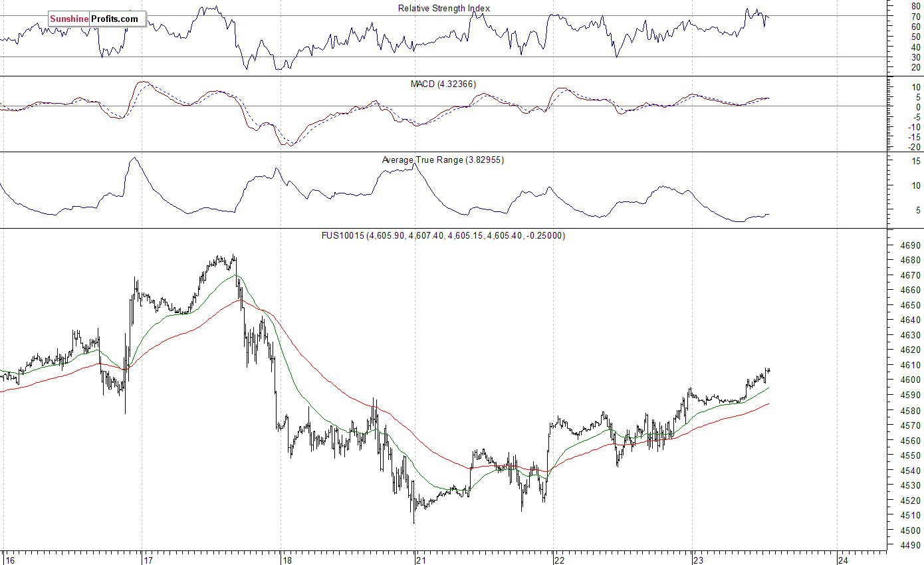The width and height of the screenshot is (924, 565).
Task: Click date label 21 on time axis
Action: 421,560
